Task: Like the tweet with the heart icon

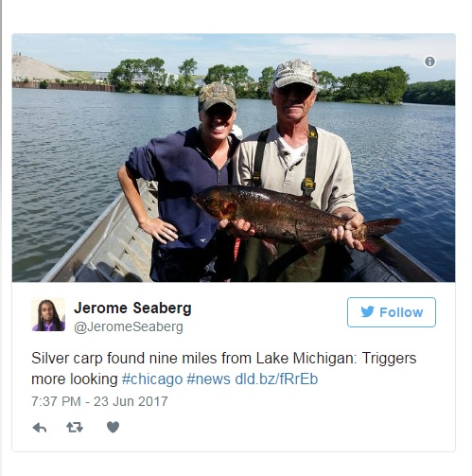Action: tap(113, 427)
